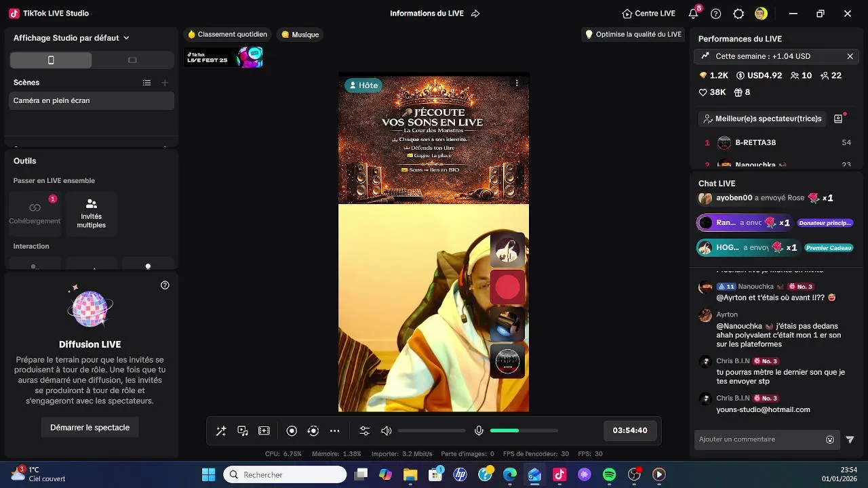Image resolution: width=868 pixels, height=488 pixels.
Task: Adjust the microphone level slider
Action: [x=524, y=431]
